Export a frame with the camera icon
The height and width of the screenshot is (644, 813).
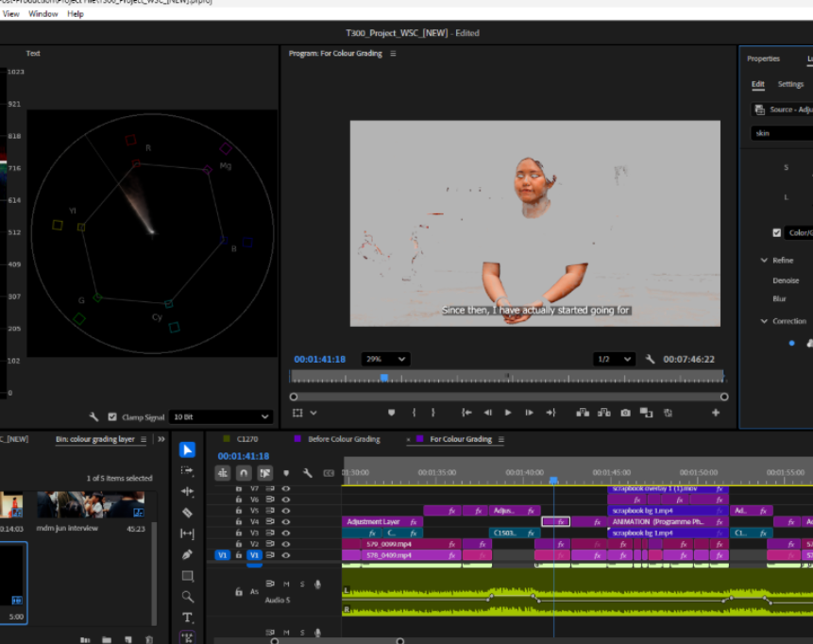tap(624, 412)
